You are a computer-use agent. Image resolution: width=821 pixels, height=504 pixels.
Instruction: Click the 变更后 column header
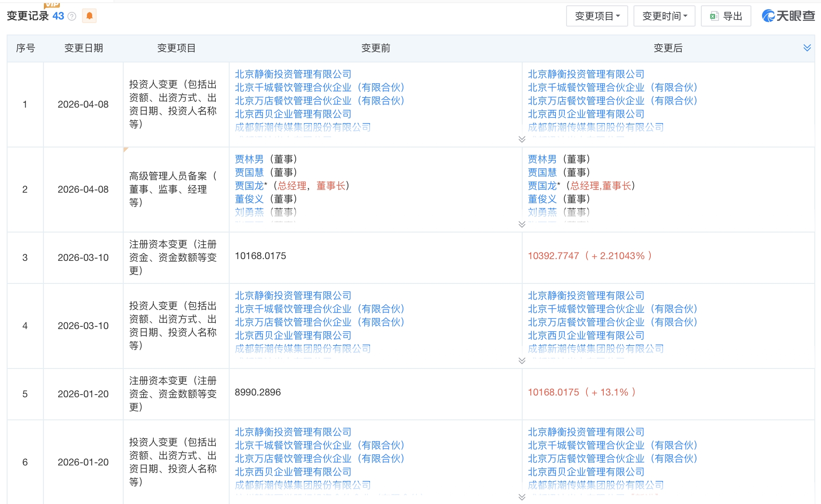(668, 48)
